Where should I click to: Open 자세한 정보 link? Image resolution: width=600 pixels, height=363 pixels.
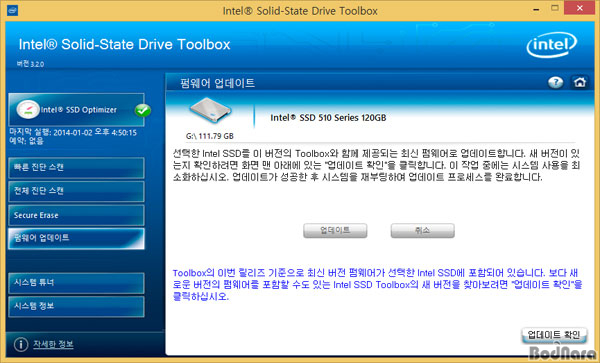53,344
